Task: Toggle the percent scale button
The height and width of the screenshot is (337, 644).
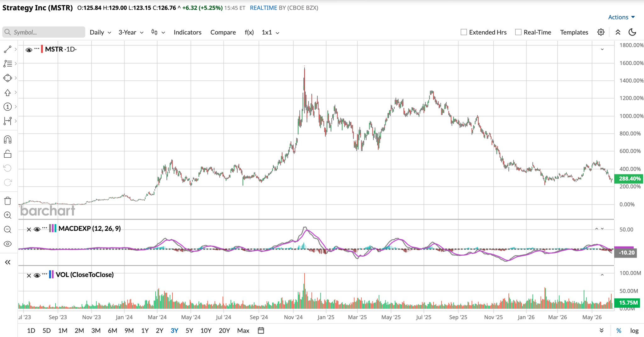Action: 619,330
